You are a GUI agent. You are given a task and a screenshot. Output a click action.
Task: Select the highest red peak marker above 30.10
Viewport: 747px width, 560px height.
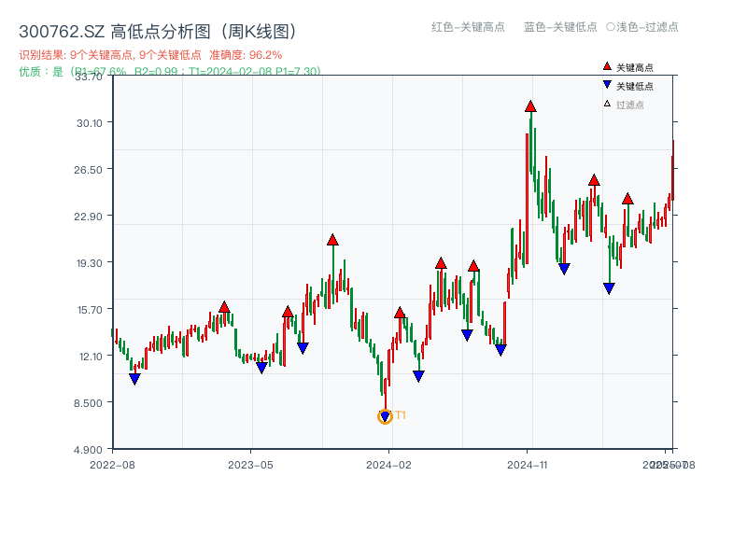pyautogui.click(x=530, y=106)
